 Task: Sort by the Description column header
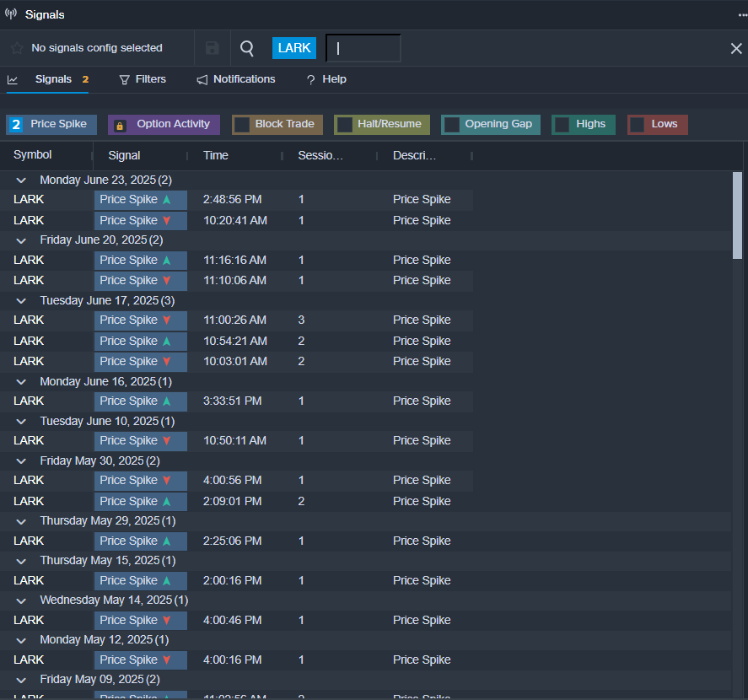click(x=414, y=155)
